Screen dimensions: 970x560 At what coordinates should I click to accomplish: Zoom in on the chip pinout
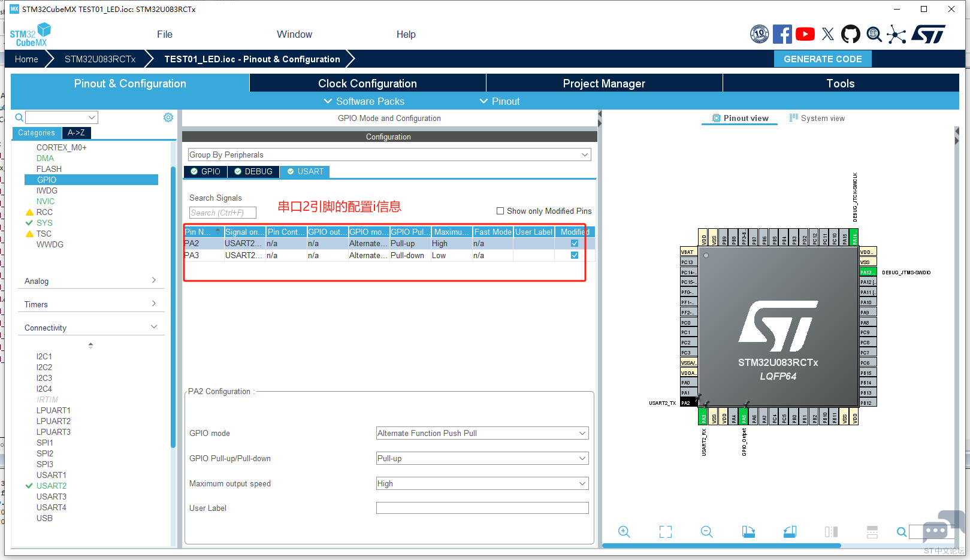624,532
